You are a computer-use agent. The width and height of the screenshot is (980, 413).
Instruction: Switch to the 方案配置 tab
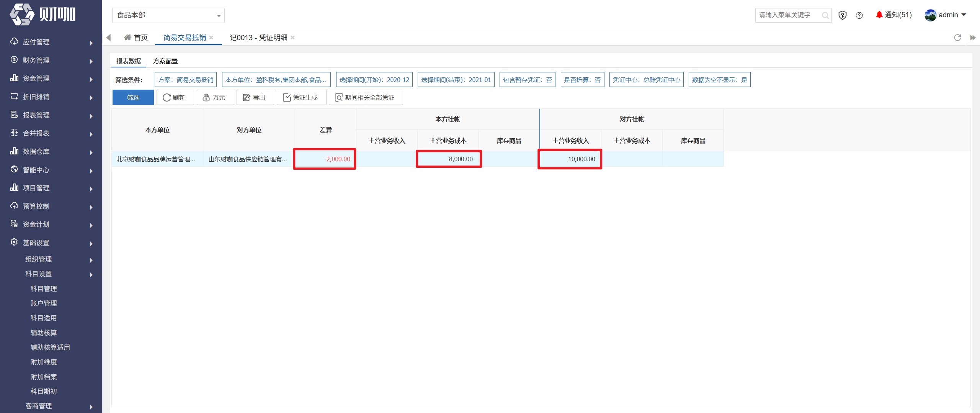click(165, 61)
